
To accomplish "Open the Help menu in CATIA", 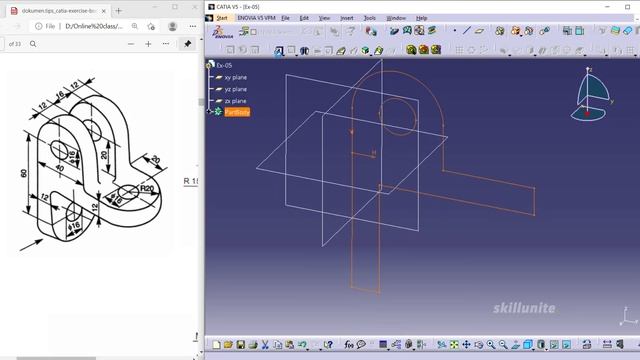I will point(421,18).
